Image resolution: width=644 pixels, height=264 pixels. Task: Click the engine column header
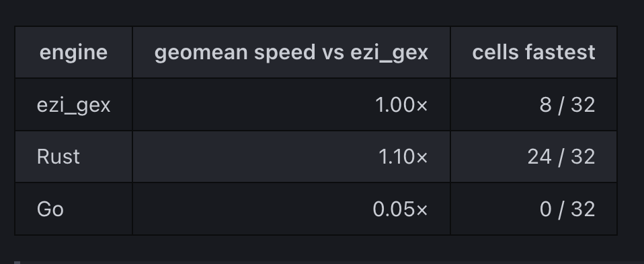tap(73, 53)
